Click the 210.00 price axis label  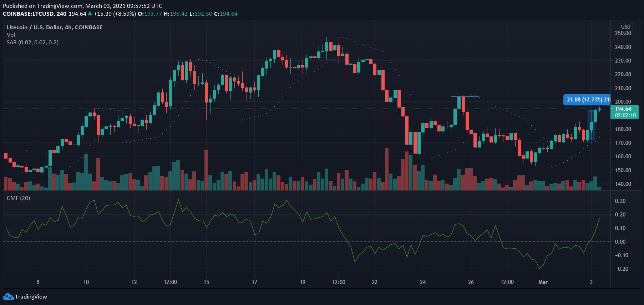[x=623, y=88]
